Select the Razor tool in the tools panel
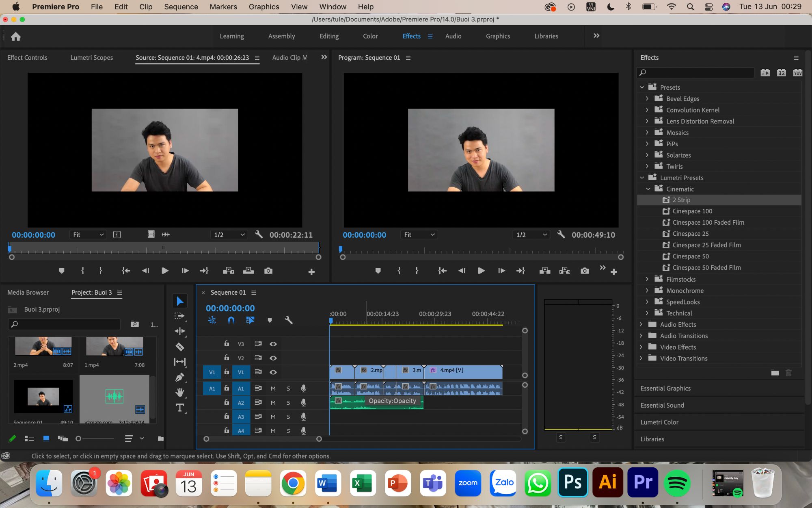The height and width of the screenshot is (508, 812). (179, 347)
